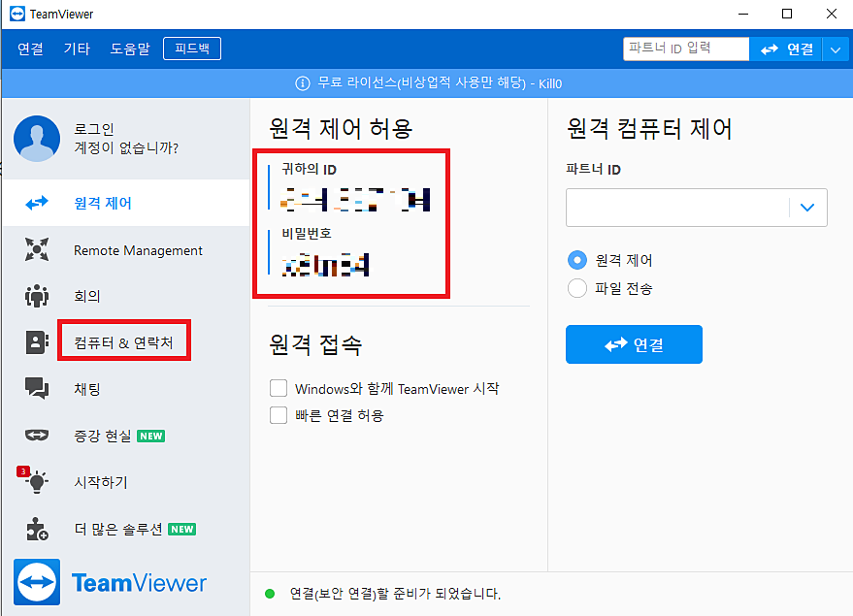Click the 로그인 link
The image size is (853, 616).
(94, 129)
